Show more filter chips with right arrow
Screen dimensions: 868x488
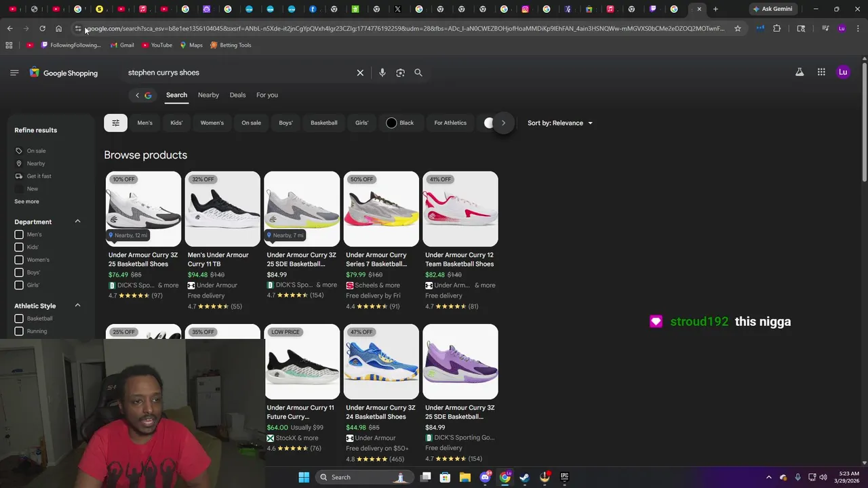503,123
